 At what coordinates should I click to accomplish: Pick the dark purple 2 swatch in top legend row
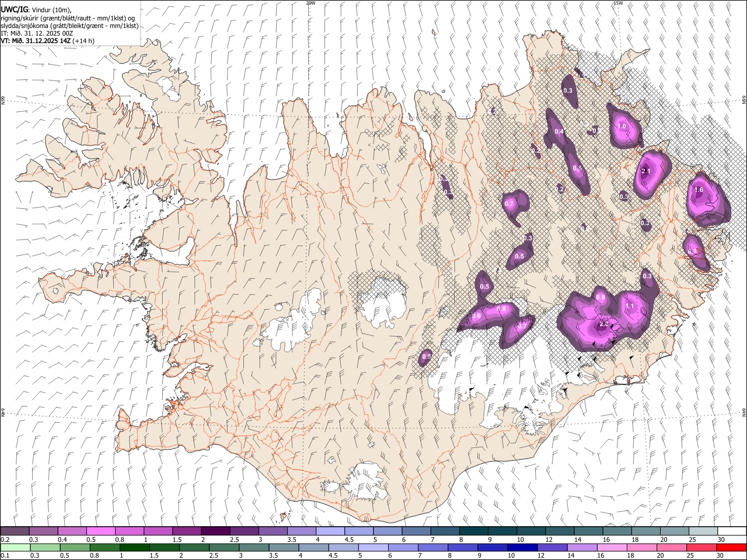coord(216,531)
